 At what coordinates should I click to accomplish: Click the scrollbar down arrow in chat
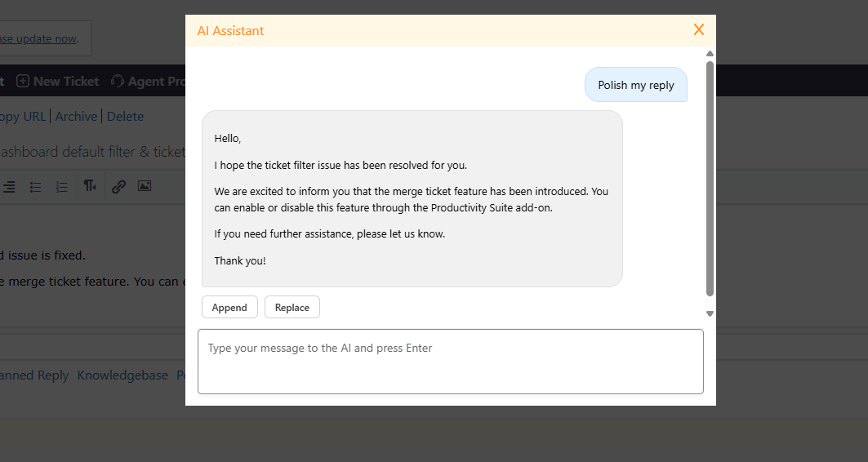710,313
